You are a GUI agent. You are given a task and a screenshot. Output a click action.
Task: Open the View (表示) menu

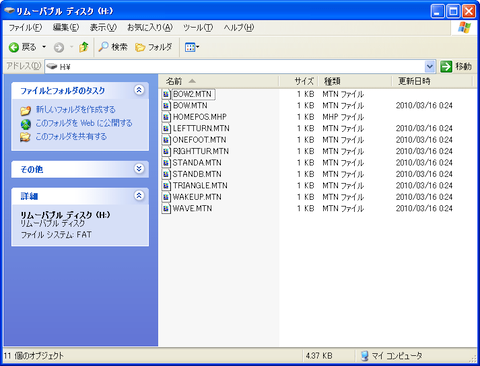(x=103, y=27)
